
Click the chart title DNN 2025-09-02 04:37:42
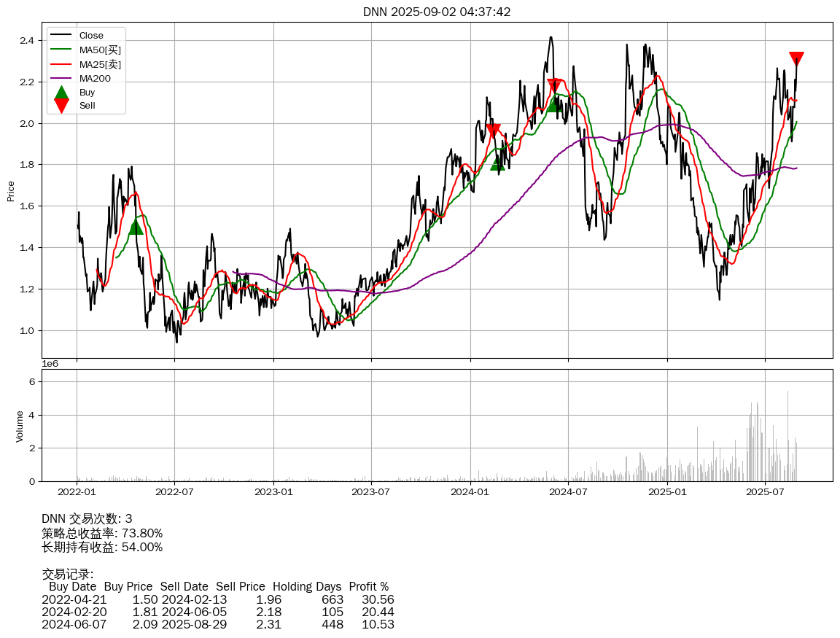(437, 12)
